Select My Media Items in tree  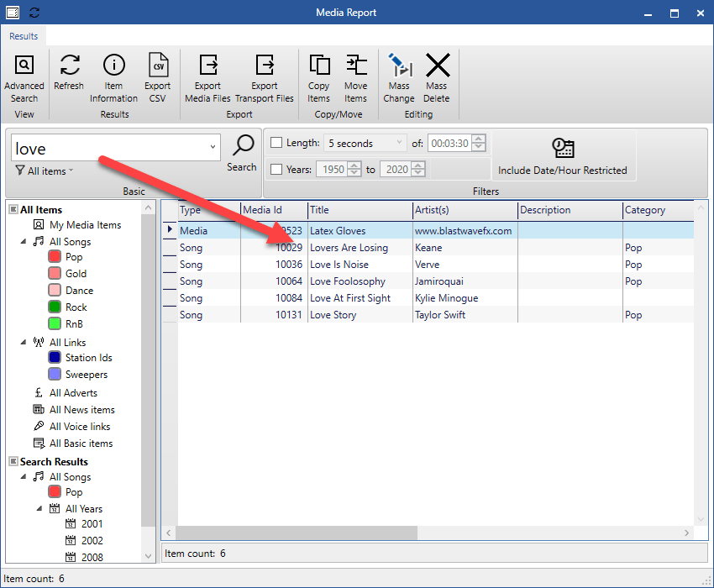click(85, 225)
